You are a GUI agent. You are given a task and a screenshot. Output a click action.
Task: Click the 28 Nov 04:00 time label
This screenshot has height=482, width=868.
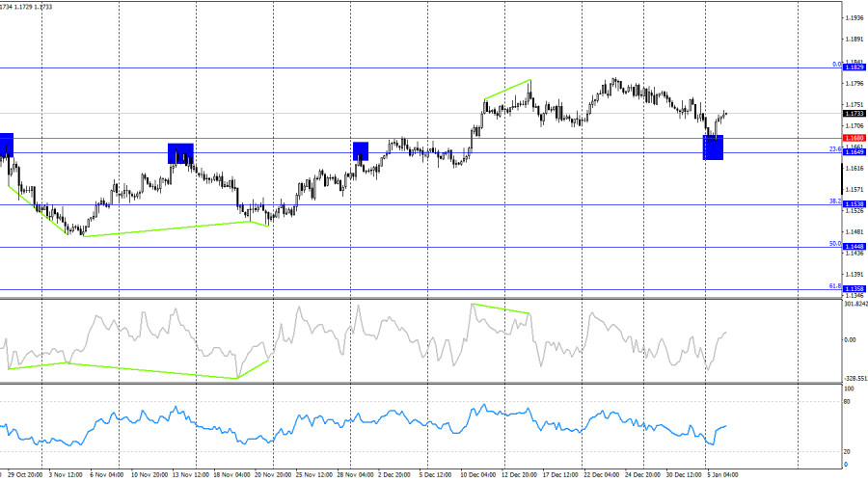(355, 475)
